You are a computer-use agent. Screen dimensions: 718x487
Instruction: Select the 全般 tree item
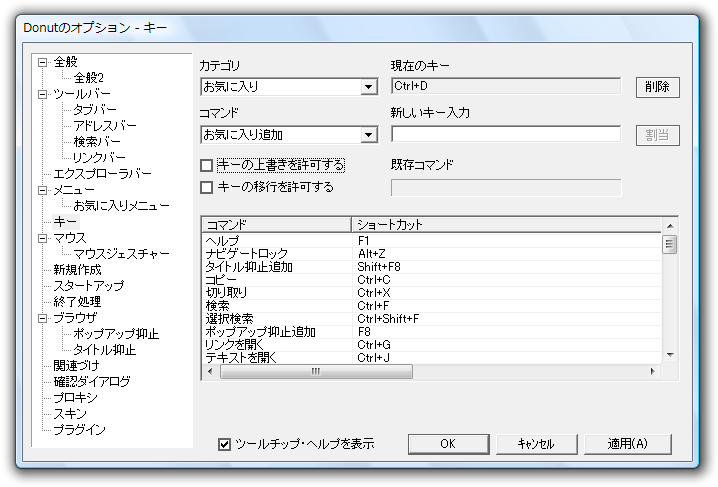tap(66, 62)
